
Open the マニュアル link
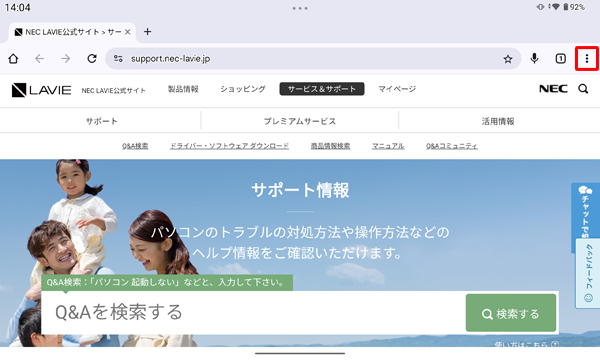click(388, 146)
